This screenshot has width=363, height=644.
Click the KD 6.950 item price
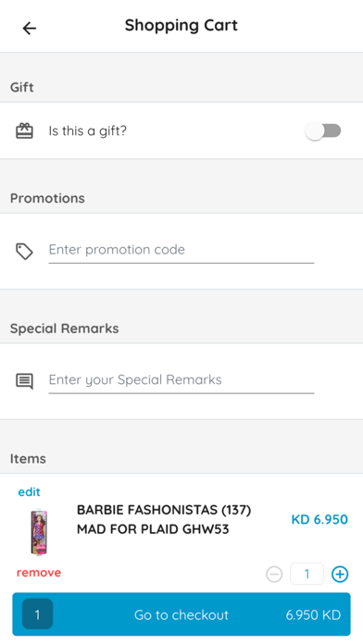click(x=319, y=520)
